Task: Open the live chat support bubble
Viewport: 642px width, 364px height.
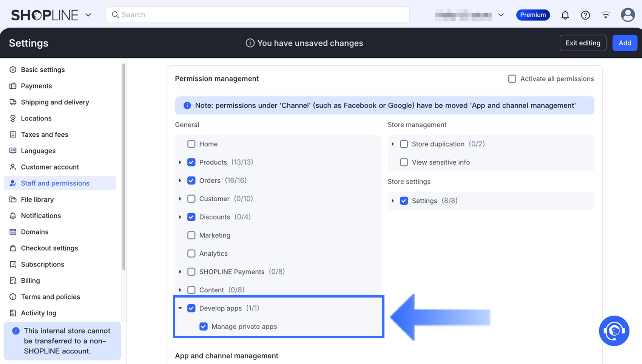Action: pos(614,331)
